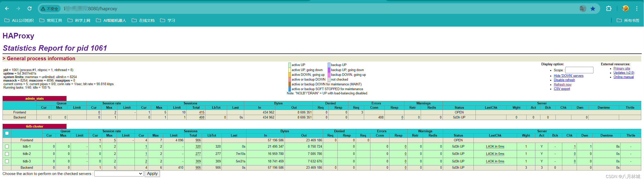Viewport: 644px width, 181px height.
Task: Go forward with the browser forward arrow
Action: tap(18, 9)
